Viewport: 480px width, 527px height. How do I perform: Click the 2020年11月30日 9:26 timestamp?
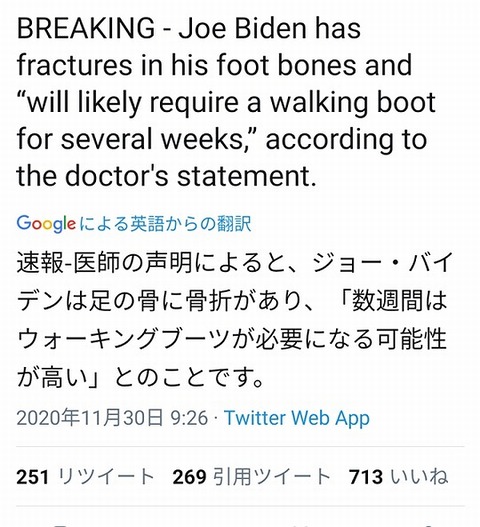pos(112,418)
